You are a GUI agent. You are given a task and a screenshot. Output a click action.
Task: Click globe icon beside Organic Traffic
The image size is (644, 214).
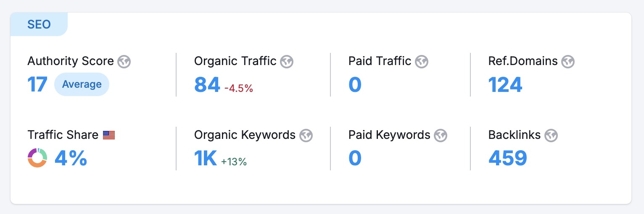pyautogui.click(x=287, y=62)
